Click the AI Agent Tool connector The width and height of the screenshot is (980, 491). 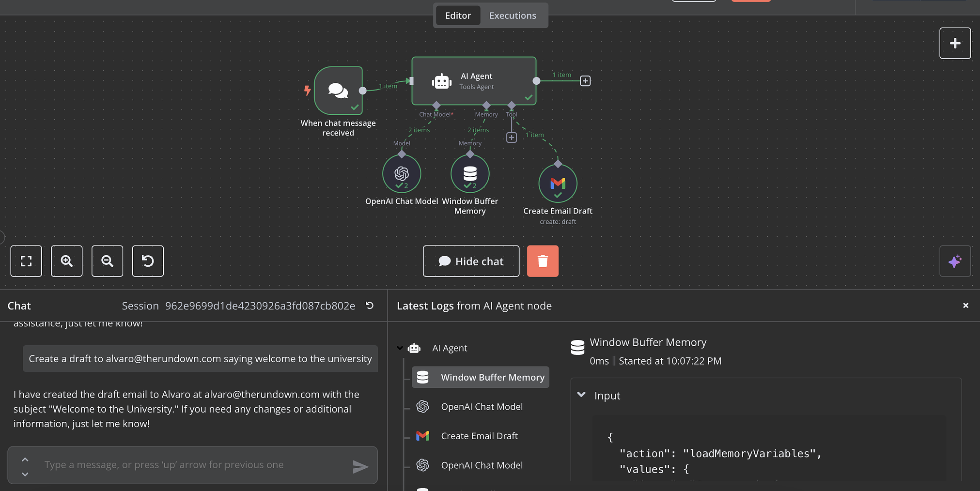tap(512, 106)
